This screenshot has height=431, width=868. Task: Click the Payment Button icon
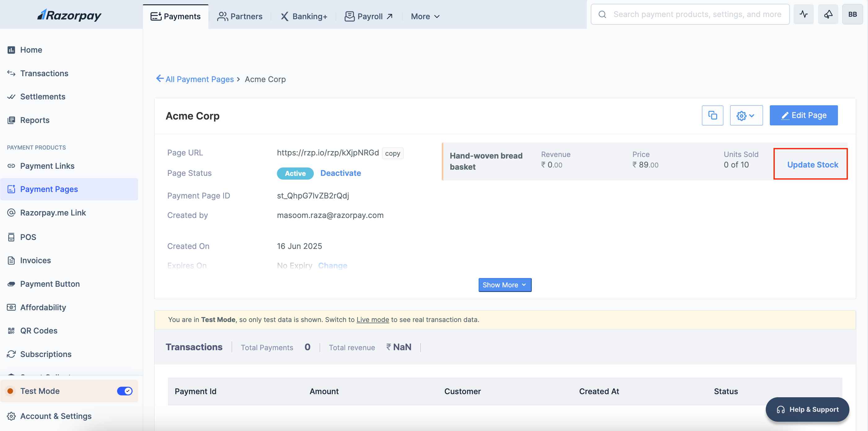pos(11,284)
